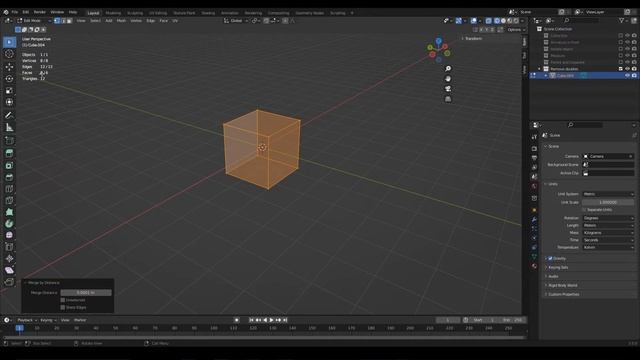Select the Select Box tool in the toolbar
Screen dimensions: 640x360
click(9, 42)
